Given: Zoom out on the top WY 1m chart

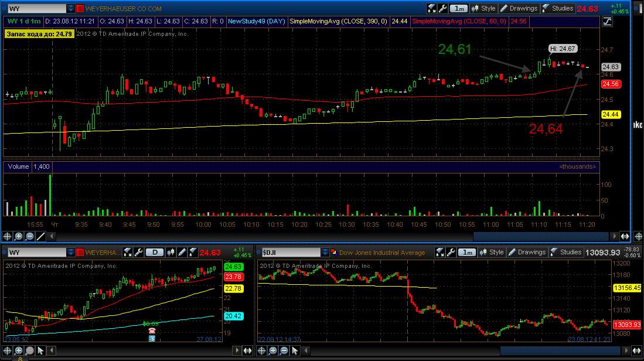Looking at the screenshot, I should (x=29, y=236).
